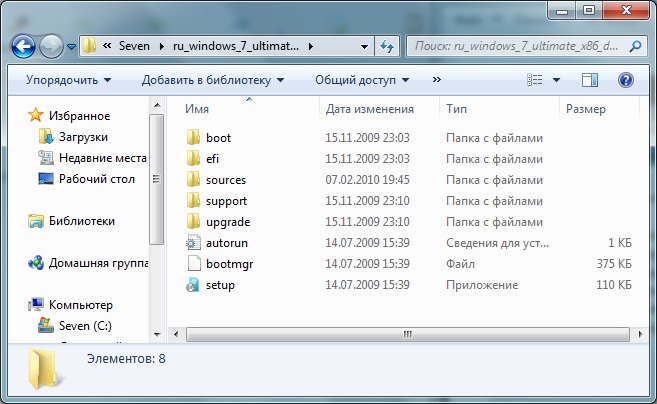The height and width of the screenshot is (404, 657).
Task: Open Компьютер in navigation pane
Action: point(81,305)
